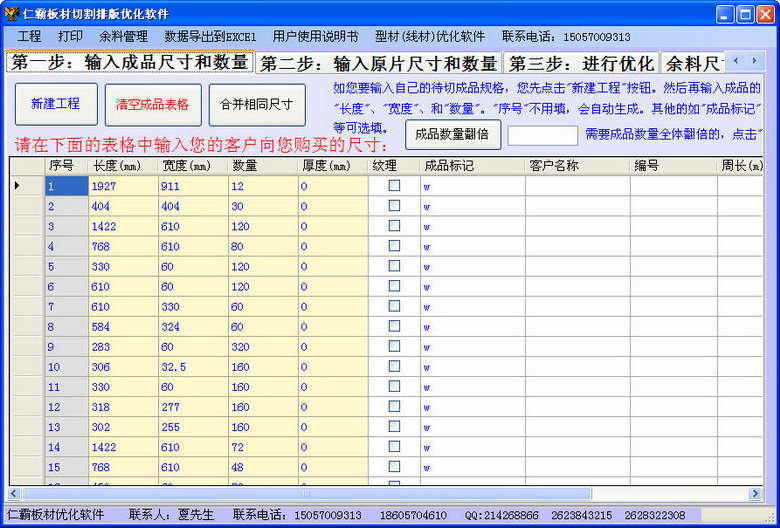This screenshot has width=780, height=528.
Task: Toggle the 纹理 checkbox in row 1
Action: tap(394, 186)
